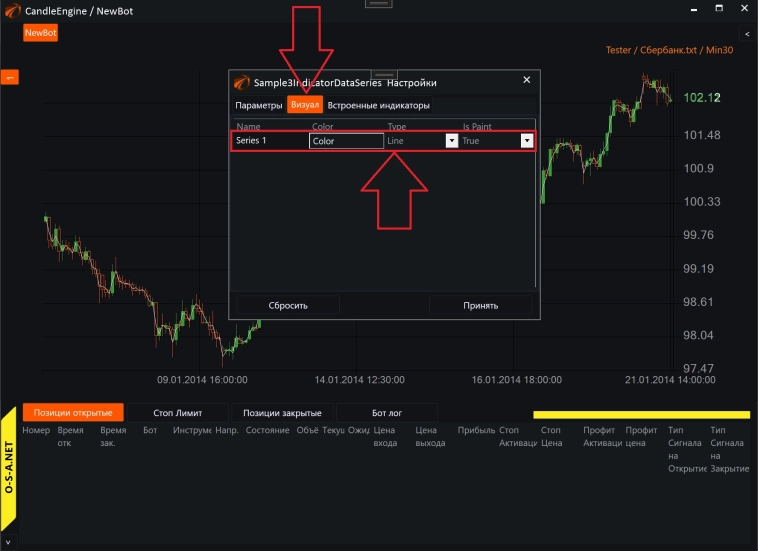This screenshot has width=758, height=551.
Task: Open the Визуал tab
Action: point(305,105)
